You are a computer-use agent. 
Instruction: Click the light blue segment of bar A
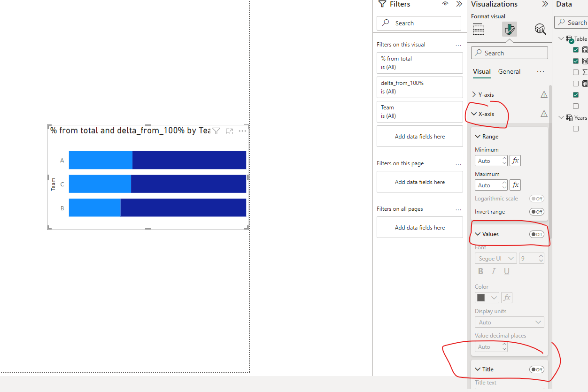coord(101,160)
